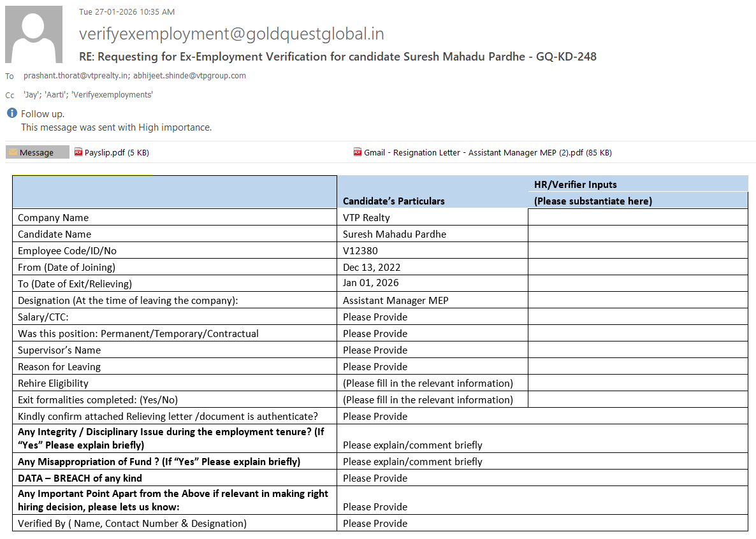The image size is (756, 539).
Task: Click the PDF icon of Payslip.pdf
Action: [78, 152]
